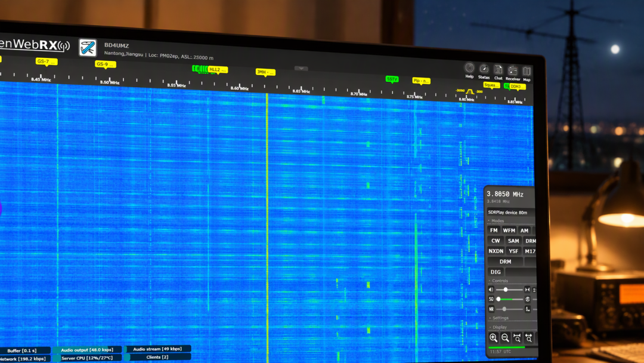Click the wide DRM mode button
Viewport: 644px width, 363px height.
click(505, 262)
